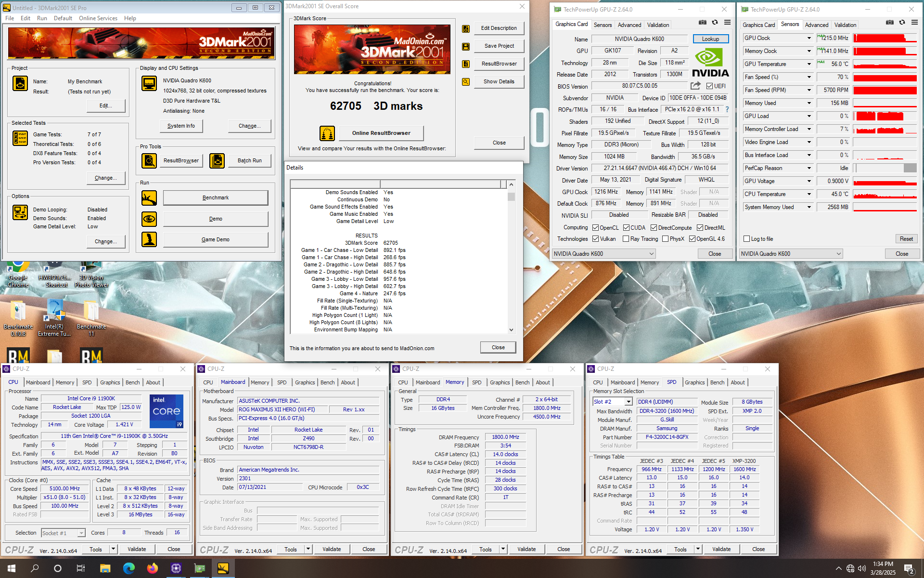Image resolution: width=924 pixels, height=578 pixels.
Task: Open the Online Services menu
Action: (x=98, y=18)
